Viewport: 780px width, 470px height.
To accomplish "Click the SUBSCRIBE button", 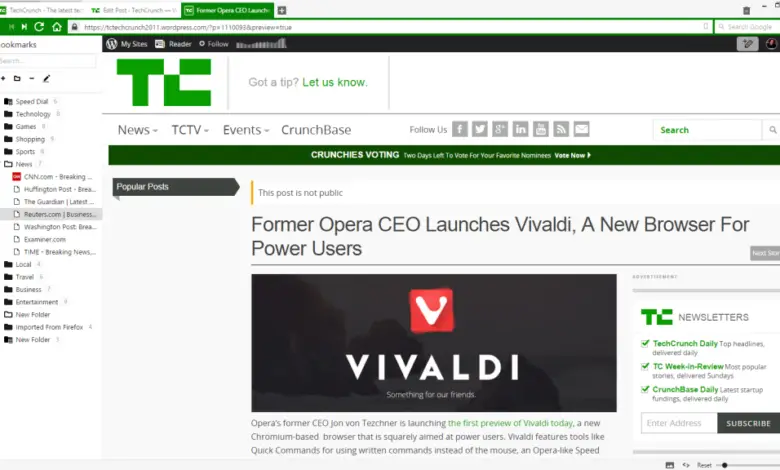I will (x=748, y=423).
